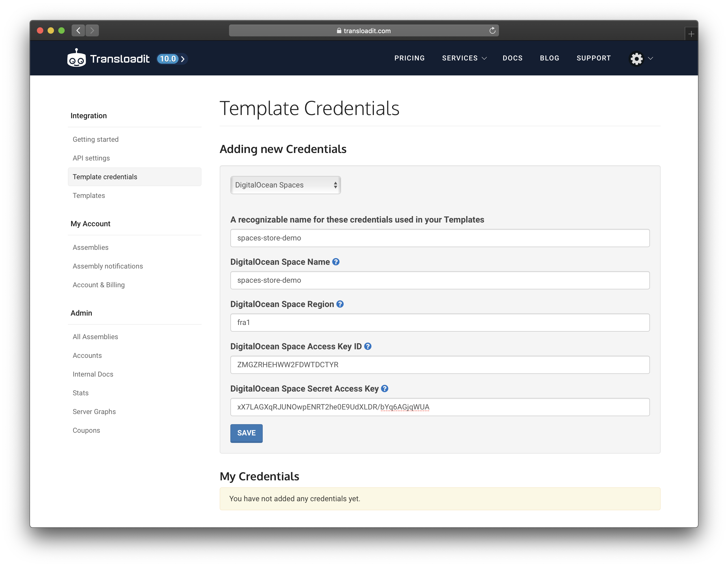Expand the Services menu
The image size is (728, 567).
click(464, 58)
